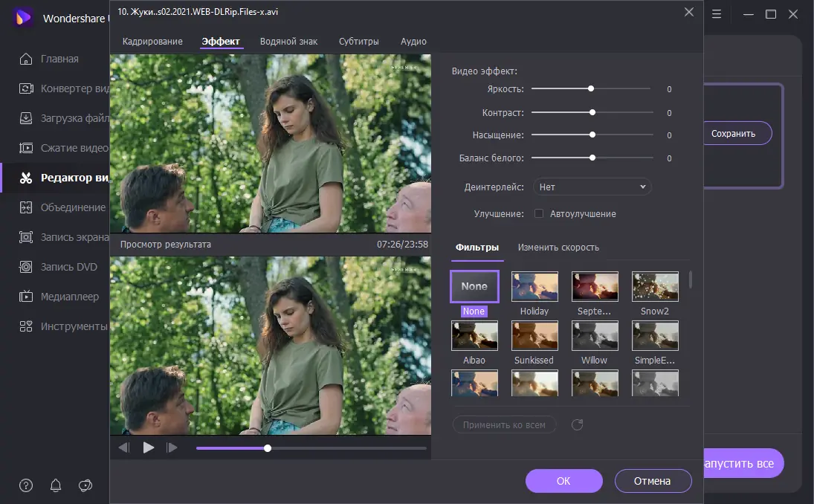The height and width of the screenshot is (504, 814).
Task: Click the reset effects circular arrow icon
Action: point(577,424)
